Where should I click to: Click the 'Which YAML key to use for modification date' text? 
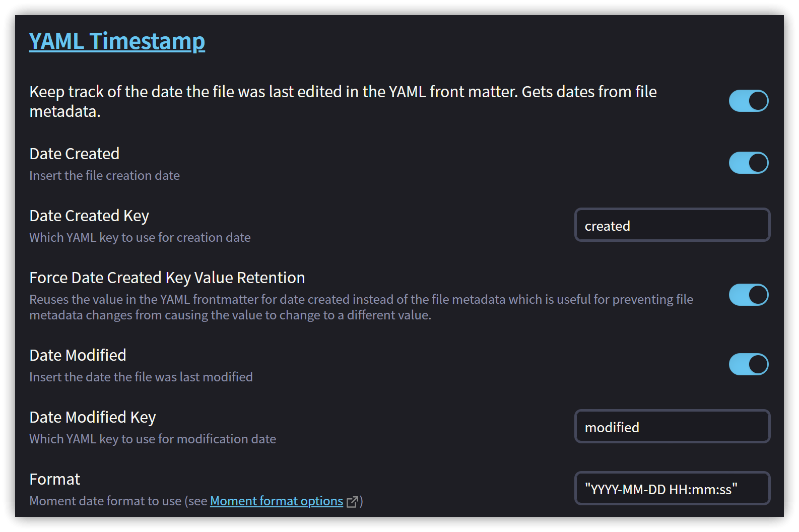153,439
